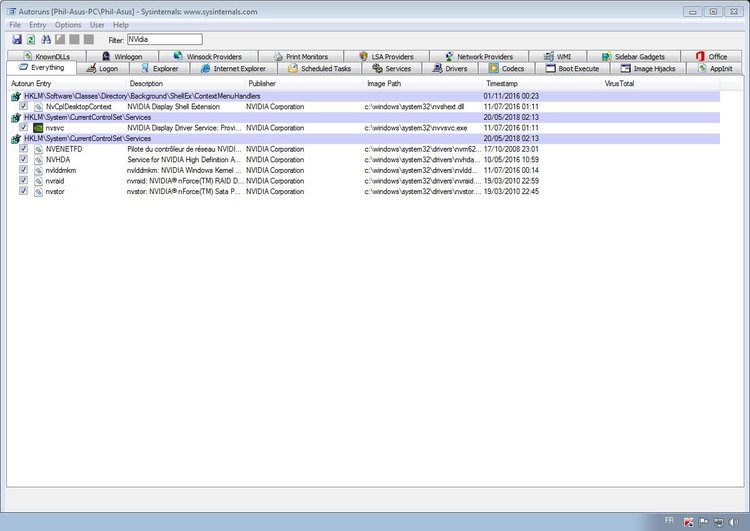Image resolution: width=750 pixels, height=531 pixels.
Task: Switch to the Image Hijacks tab
Action: click(x=648, y=68)
